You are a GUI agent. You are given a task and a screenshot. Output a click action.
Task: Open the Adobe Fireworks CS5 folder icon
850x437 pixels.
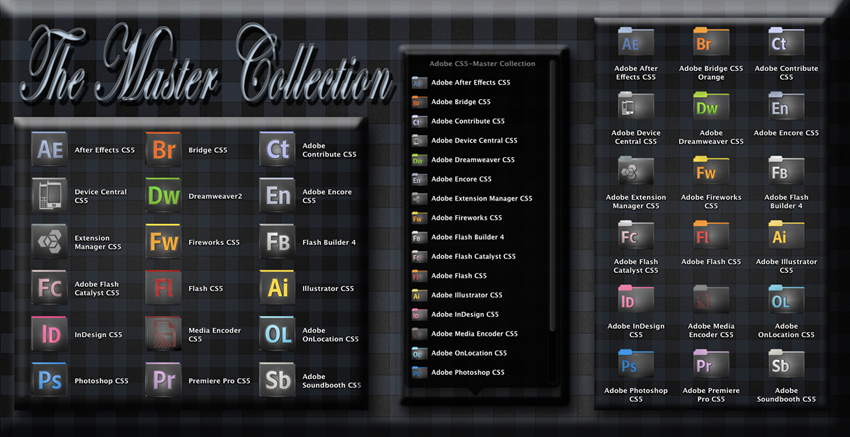711,171
